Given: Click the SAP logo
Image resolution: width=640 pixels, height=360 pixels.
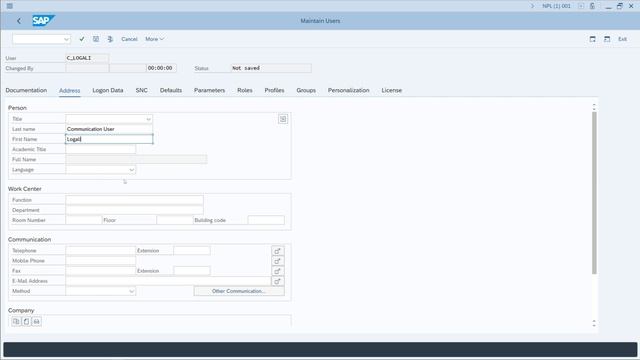Looking at the screenshot, I should (x=43, y=20).
